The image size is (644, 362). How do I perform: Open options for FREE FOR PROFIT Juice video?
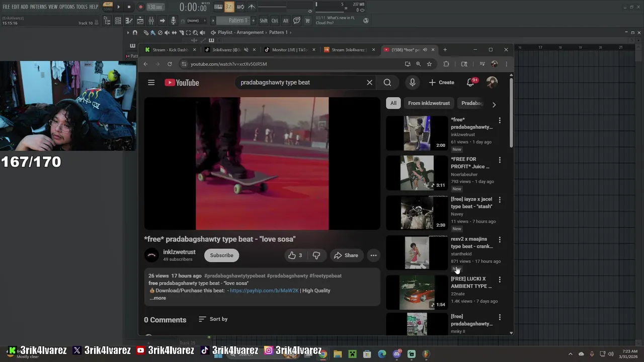(500, 160)
